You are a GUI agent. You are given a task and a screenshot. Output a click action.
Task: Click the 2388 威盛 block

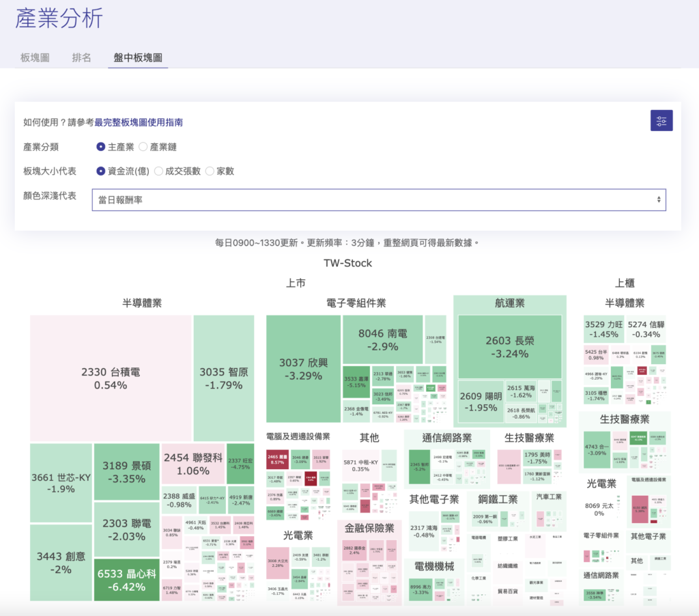(x=180, y=500)
